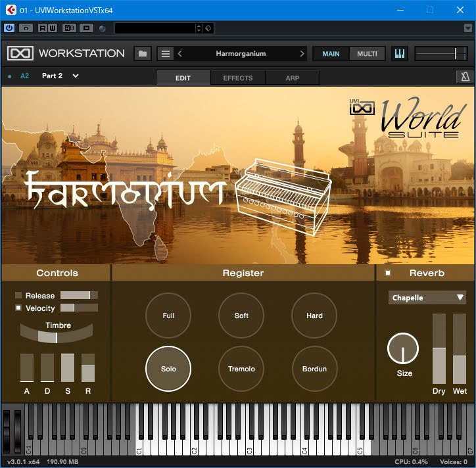Select the Hard register
Image resolution: width=476 pixels, height=468 pixels.
[x=314, y=316]
